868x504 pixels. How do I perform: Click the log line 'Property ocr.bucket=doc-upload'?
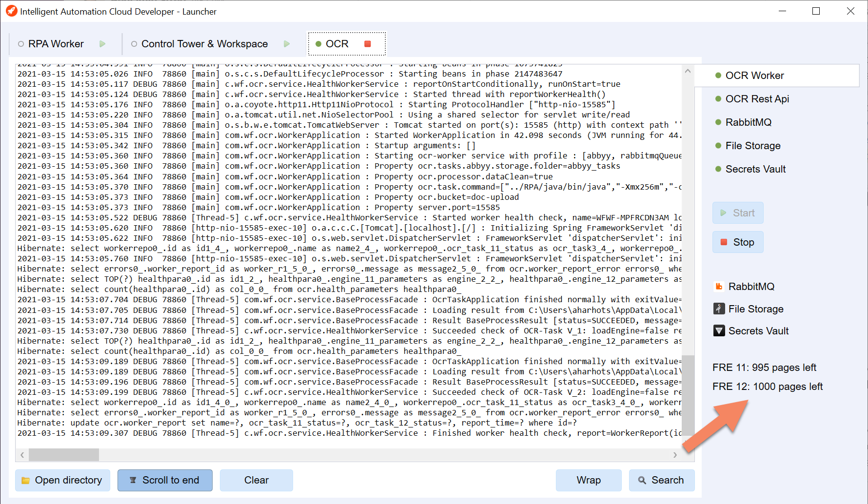[x=268, y=197]
